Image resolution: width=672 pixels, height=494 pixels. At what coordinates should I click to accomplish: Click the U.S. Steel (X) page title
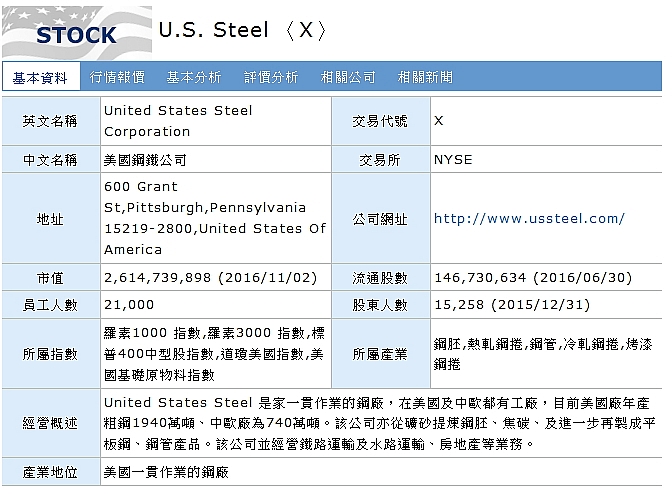point(243,30)
